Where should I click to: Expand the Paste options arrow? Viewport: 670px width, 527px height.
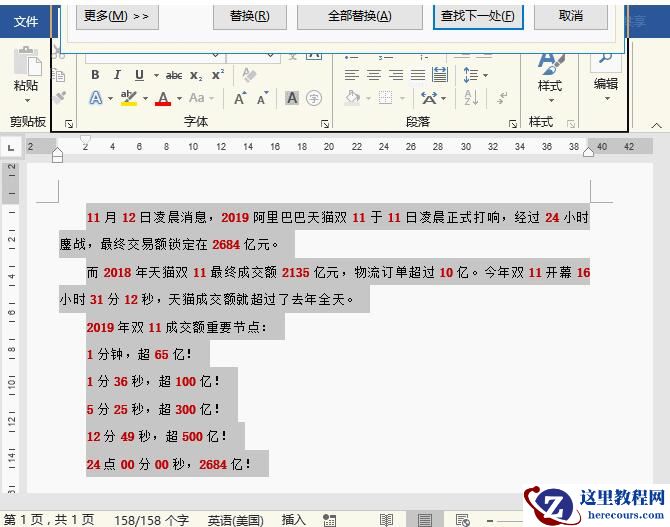coord(27,101)
